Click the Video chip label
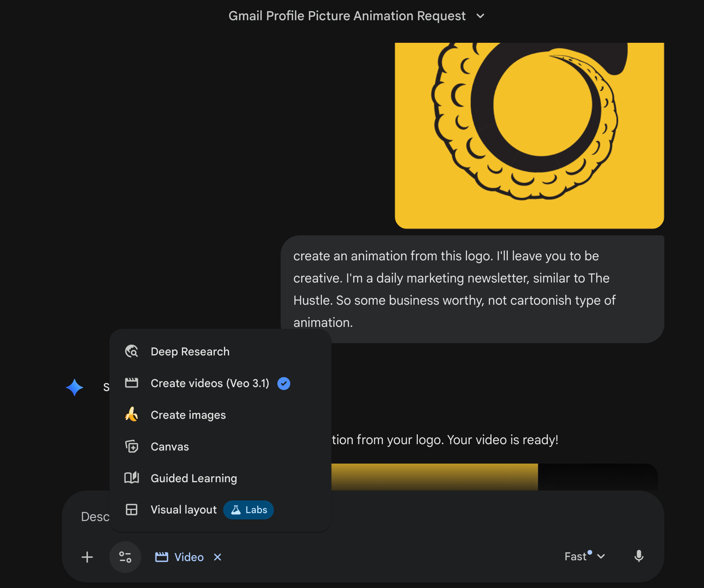 click(189, 557)
